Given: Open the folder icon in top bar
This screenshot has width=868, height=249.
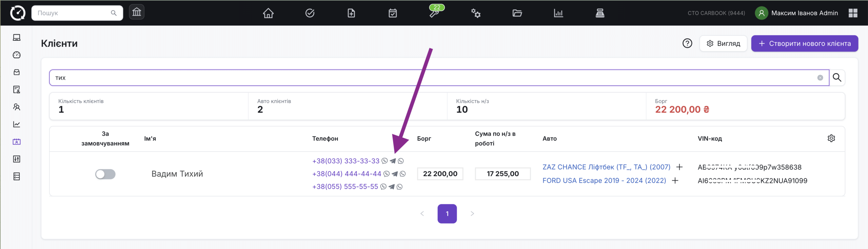Looking at the screenshot, I should tap(517, 13).
